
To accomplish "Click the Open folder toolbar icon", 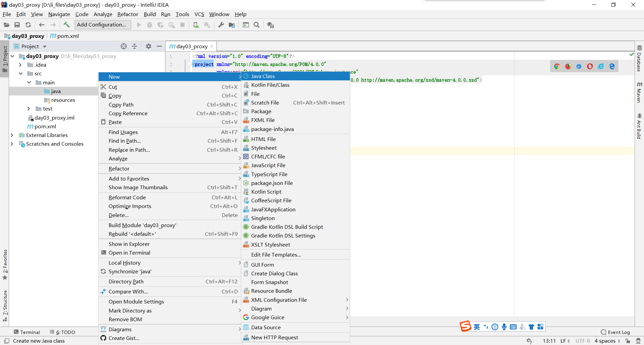I will [x=6, y=25].
